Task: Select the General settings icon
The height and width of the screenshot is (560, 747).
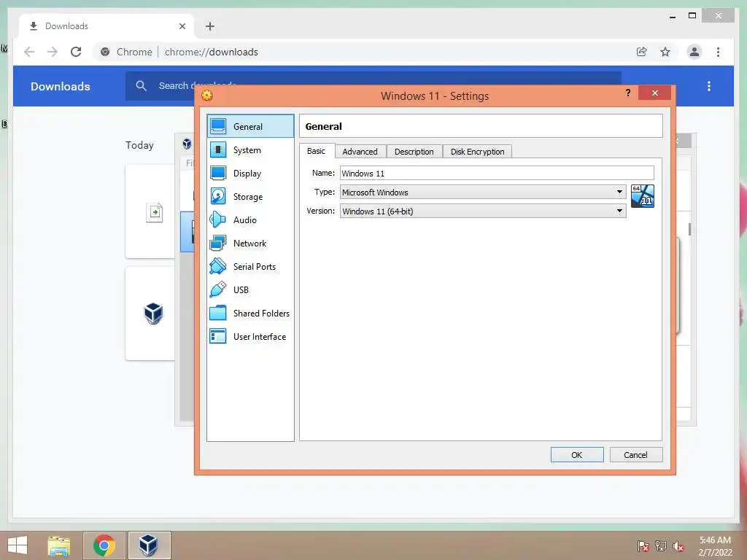Action: (218, 126)
